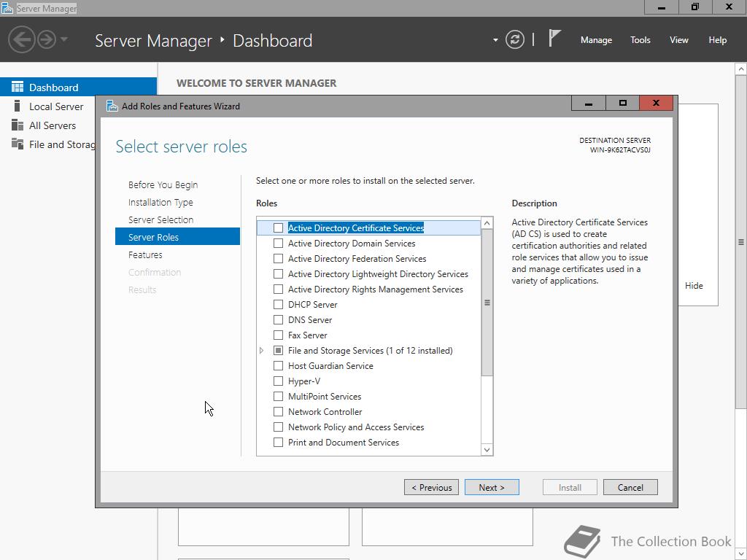
Task: Open the Manage menu
Action: pos(596,40)
